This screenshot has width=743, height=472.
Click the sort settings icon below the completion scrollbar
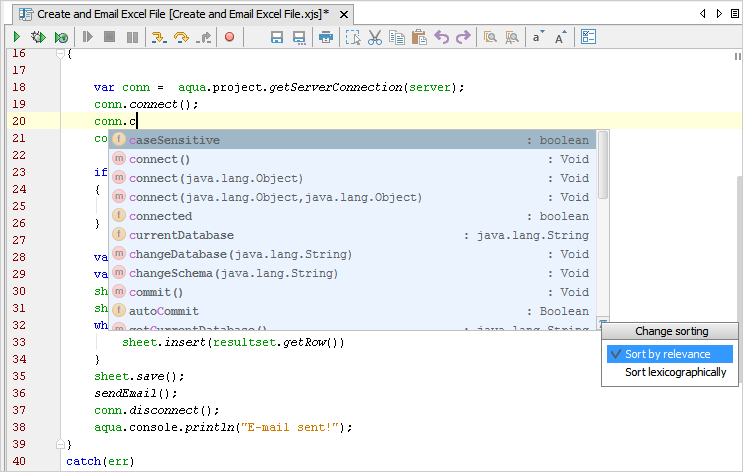(x=602, y=324)
